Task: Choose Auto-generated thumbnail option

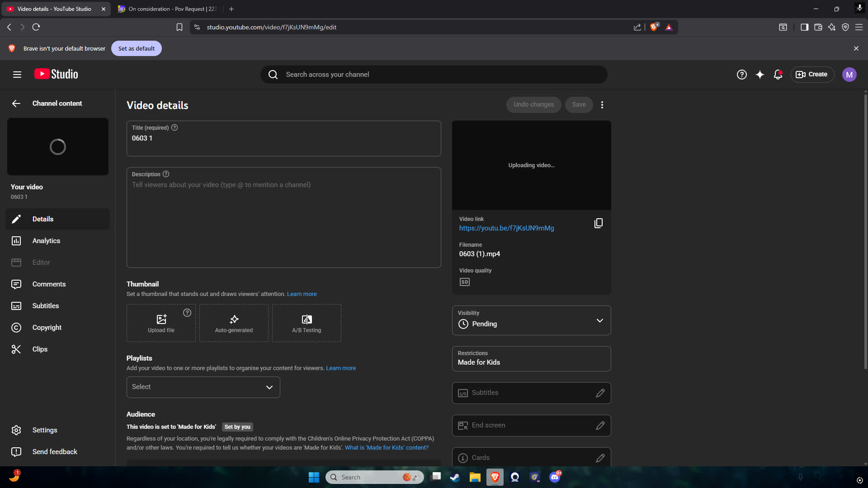Action: coord(234,323)
